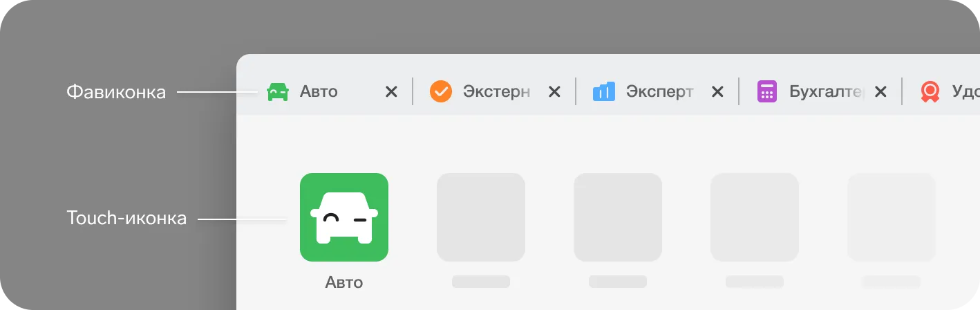This screenshot has height=310, width=980.
Task: Click the blue bar chart favicon on Эксперт tab
Action: tap(604, 91)
